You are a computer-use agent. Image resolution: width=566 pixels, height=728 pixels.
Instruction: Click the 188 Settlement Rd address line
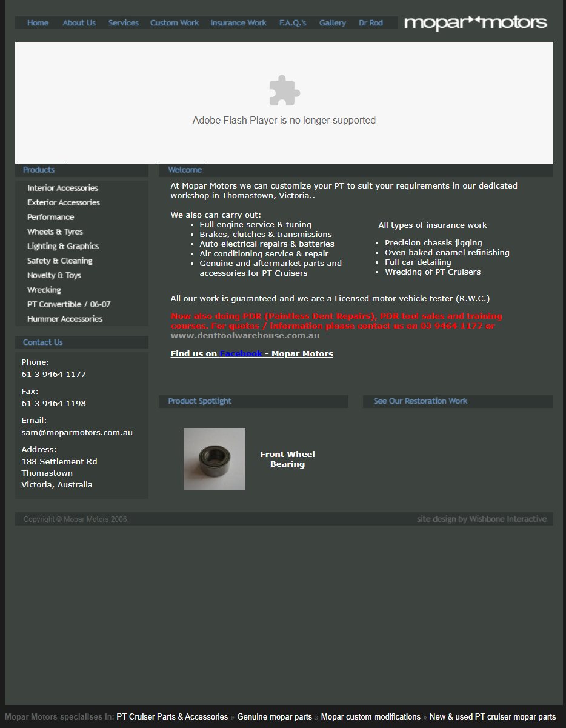(x=59, y=461)
